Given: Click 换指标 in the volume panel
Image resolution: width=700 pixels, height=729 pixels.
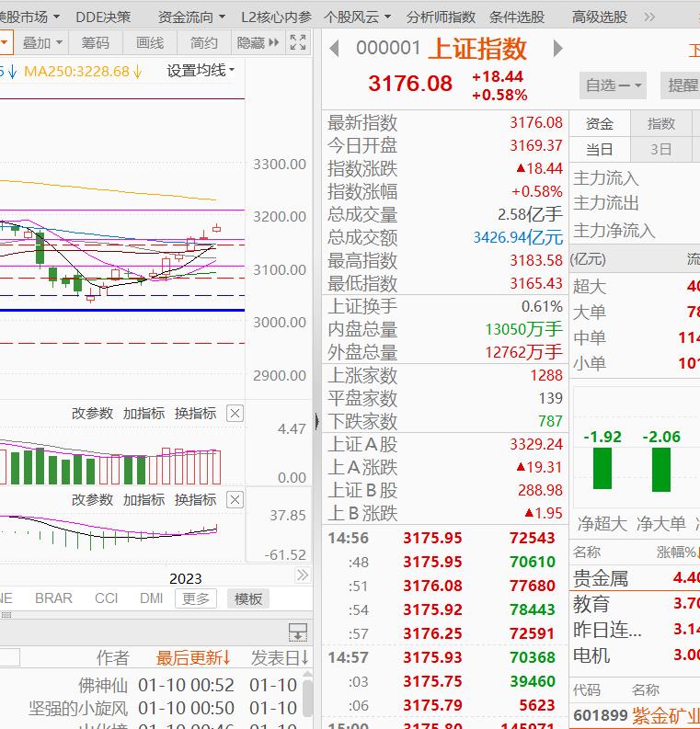Looking at the screenshot, I should pyautogui.click(x=195, y=413).
